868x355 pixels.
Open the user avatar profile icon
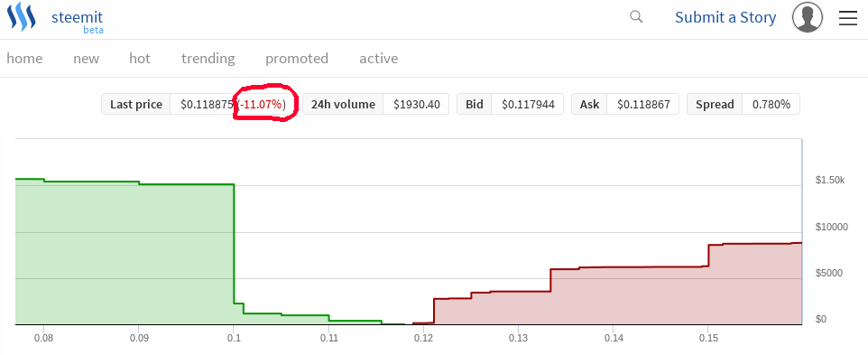(x=808, y=17)
